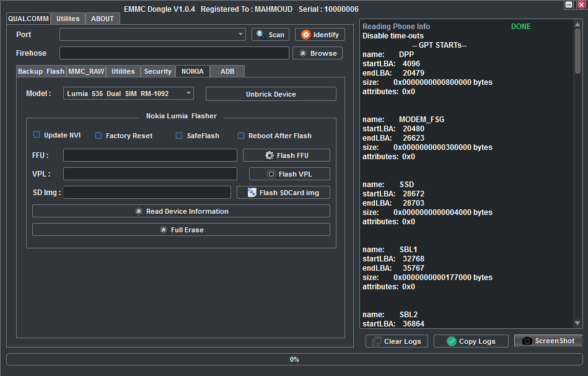Click Copy Logs button text
Image resolution: width=588 pixels, height=376 pixels.
[x=477, y=341]
